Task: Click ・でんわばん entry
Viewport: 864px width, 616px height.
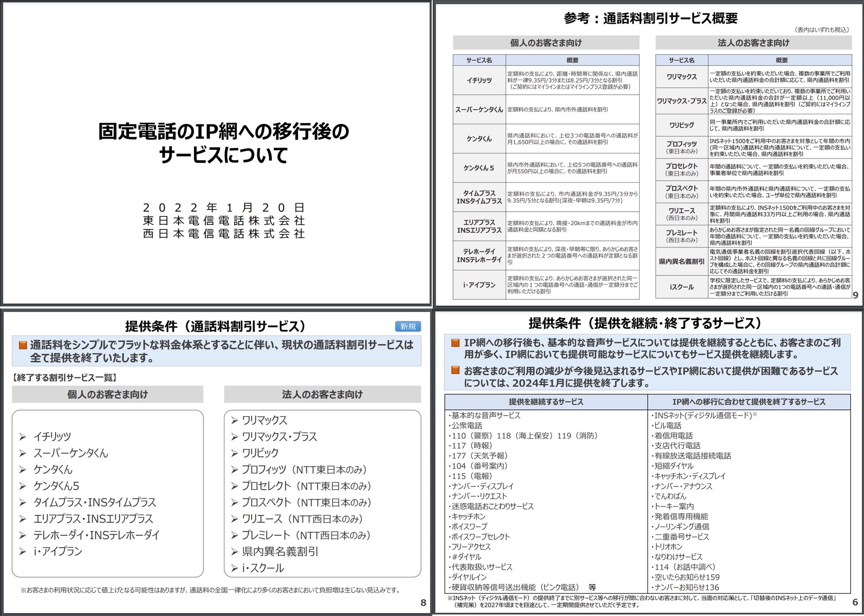Action: (668, 496)
